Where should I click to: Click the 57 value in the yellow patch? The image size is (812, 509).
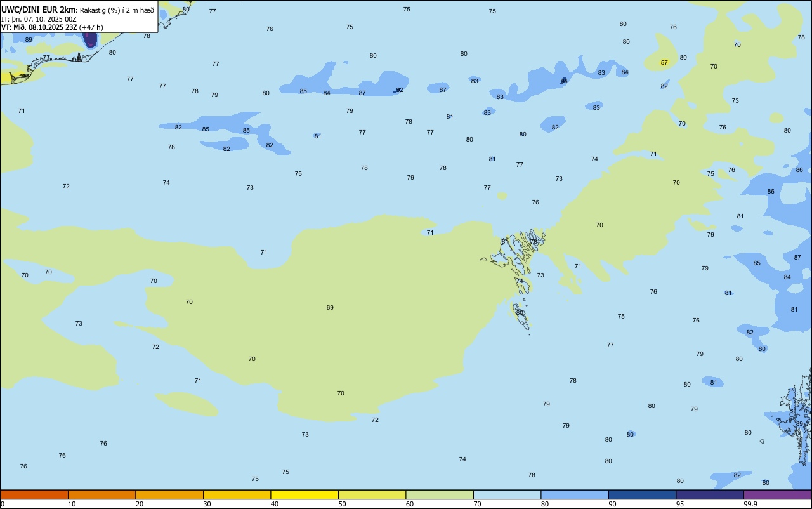[x=664, y=62]
